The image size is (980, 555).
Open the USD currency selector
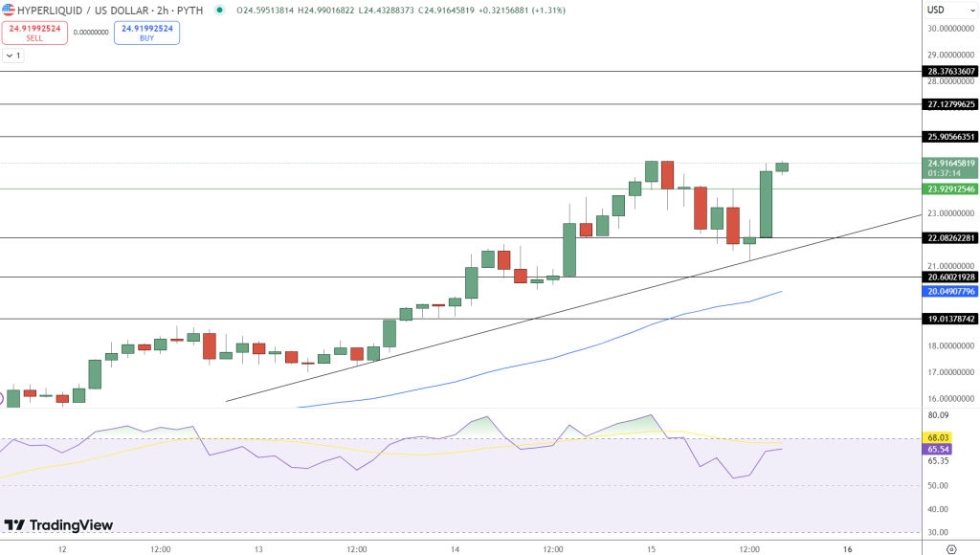point(936,10)
